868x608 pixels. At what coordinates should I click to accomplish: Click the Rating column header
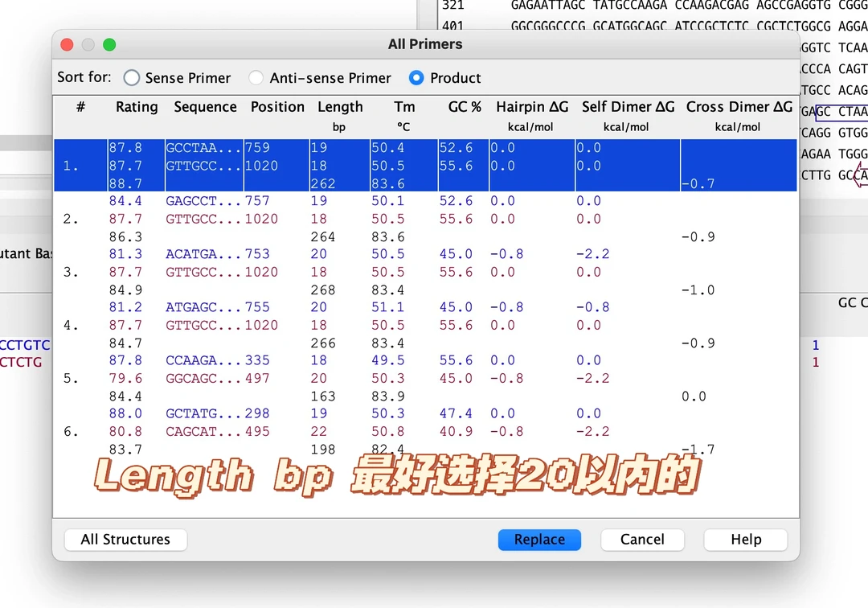pyautogui.click(x=137, y=107)
